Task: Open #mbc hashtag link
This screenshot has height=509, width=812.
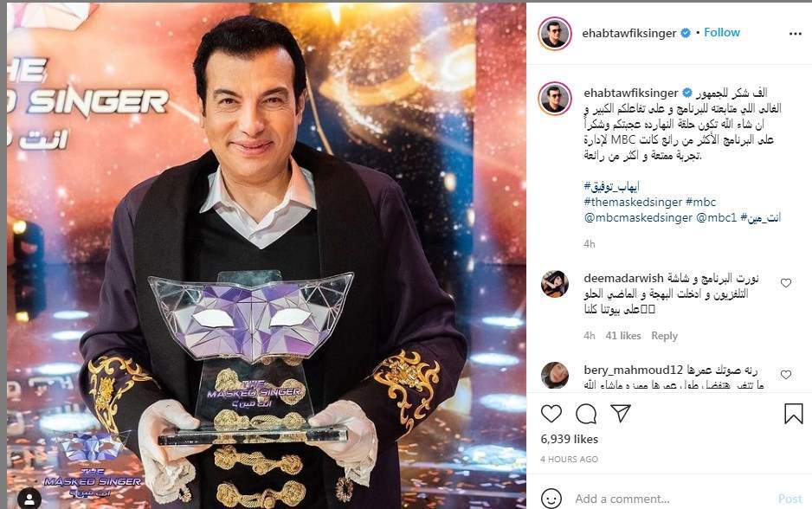Action: tap(700, 202)
